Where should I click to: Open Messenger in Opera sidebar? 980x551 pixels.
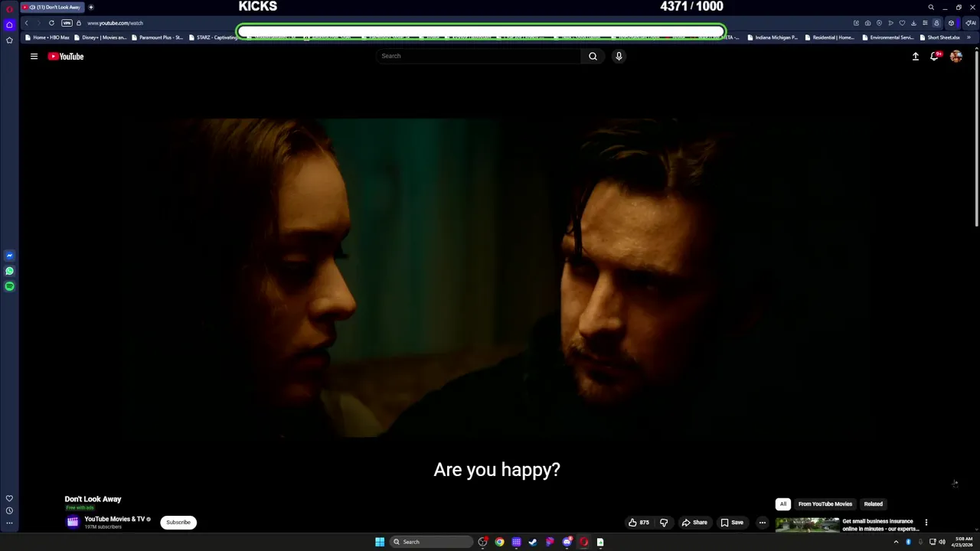9,256
